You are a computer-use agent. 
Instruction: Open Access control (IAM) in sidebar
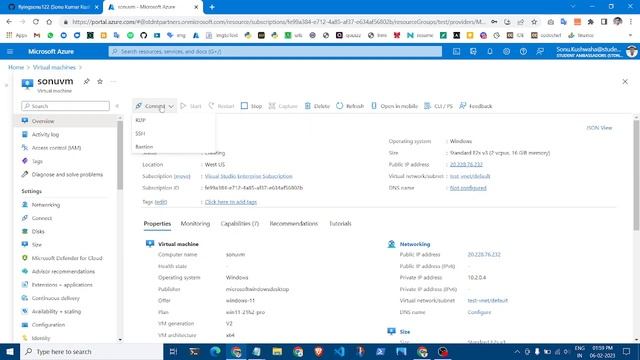(x=56, y=148)
